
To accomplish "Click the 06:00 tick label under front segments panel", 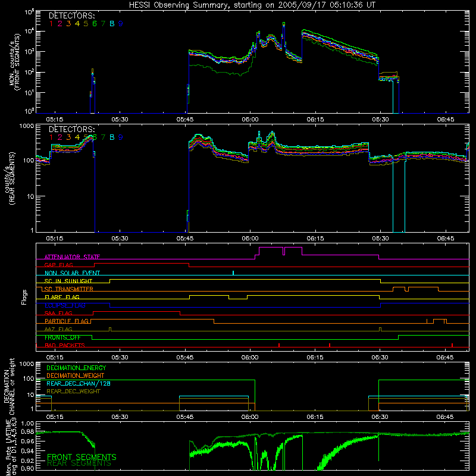I will click(x=250, y=120).
